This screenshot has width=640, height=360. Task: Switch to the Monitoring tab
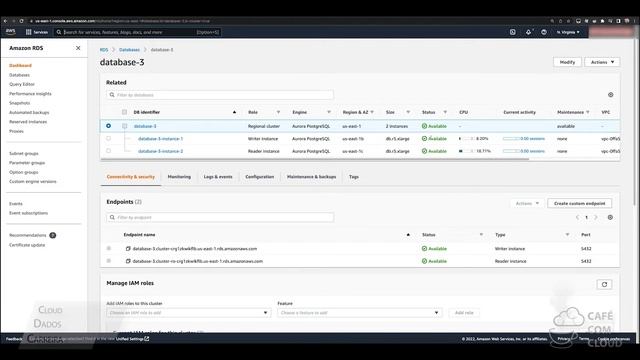point(179,177)
